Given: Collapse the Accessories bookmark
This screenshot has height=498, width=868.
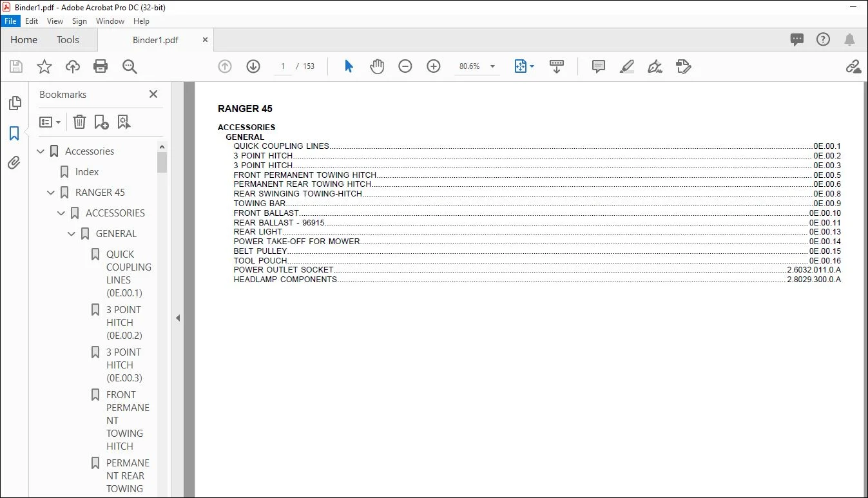Looking at the screenshot, I should click(x=41, y=151).
